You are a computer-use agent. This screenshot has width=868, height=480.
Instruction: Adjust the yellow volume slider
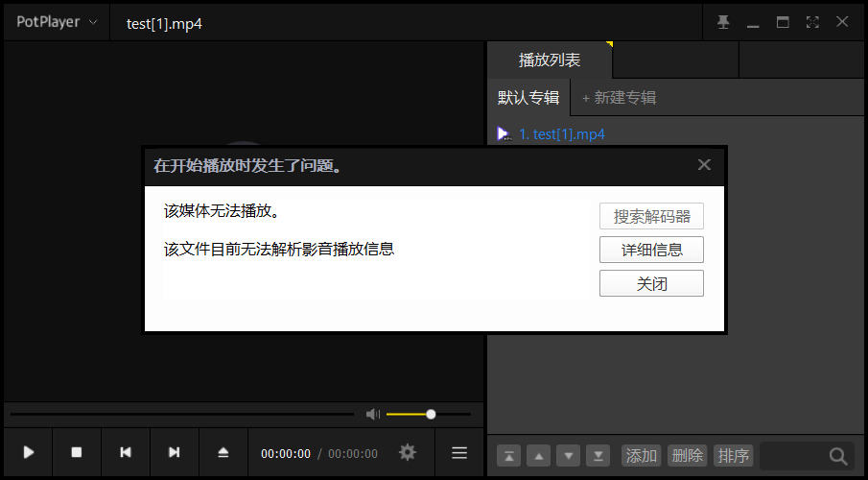click(431, 414)
